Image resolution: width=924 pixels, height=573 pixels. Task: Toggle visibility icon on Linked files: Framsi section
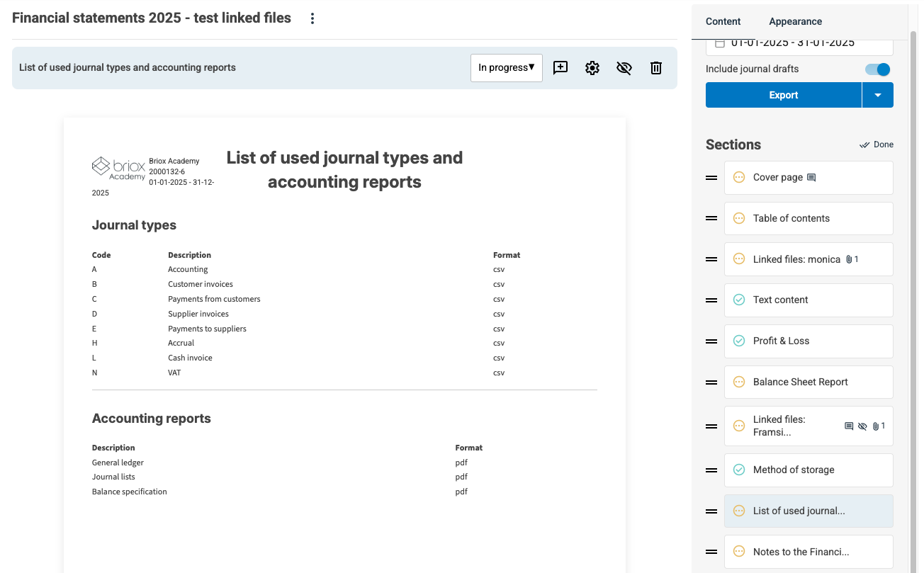862,426
